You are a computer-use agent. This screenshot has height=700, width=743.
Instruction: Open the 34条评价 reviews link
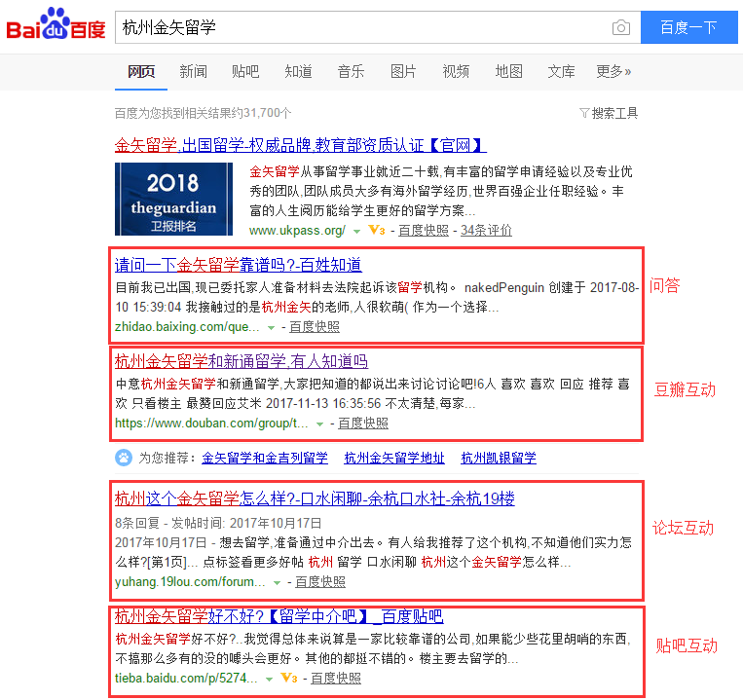tap(486, 230)
